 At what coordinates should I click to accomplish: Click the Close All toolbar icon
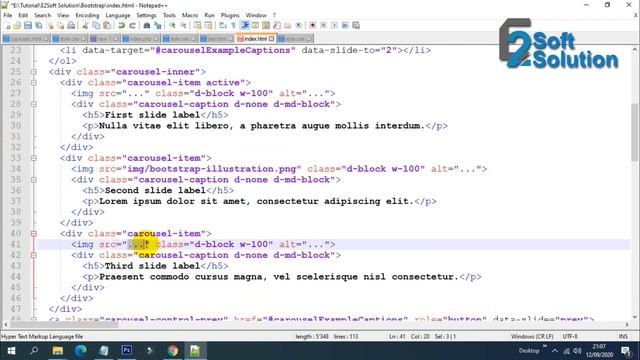[60, 25]
